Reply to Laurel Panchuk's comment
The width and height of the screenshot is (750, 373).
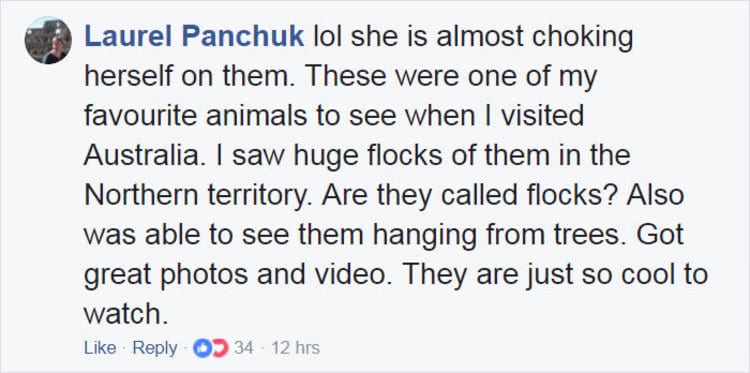[x=154, y=348]
